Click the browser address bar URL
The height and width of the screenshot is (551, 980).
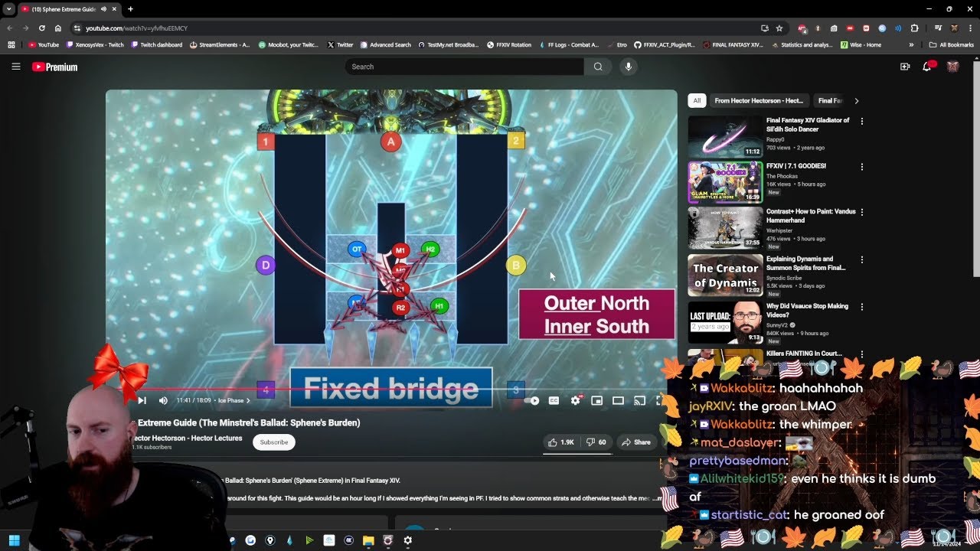point(136,28)
